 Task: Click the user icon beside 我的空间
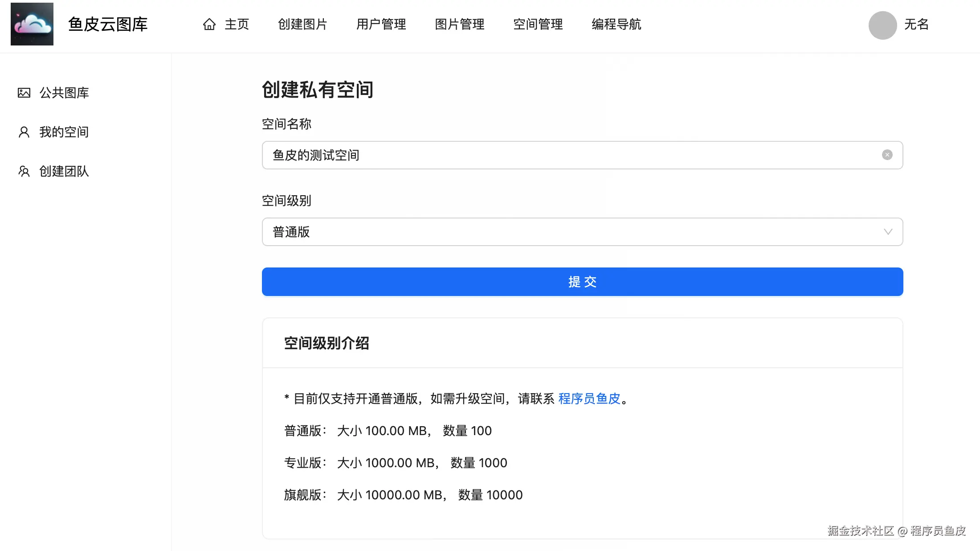[x=24, y=132]
